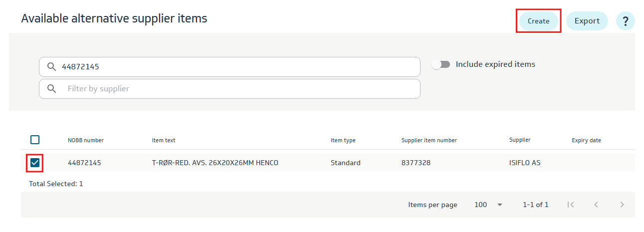Click the help question mark icon
The height and width of the screenshot is (232, 644).
(625, 21)
